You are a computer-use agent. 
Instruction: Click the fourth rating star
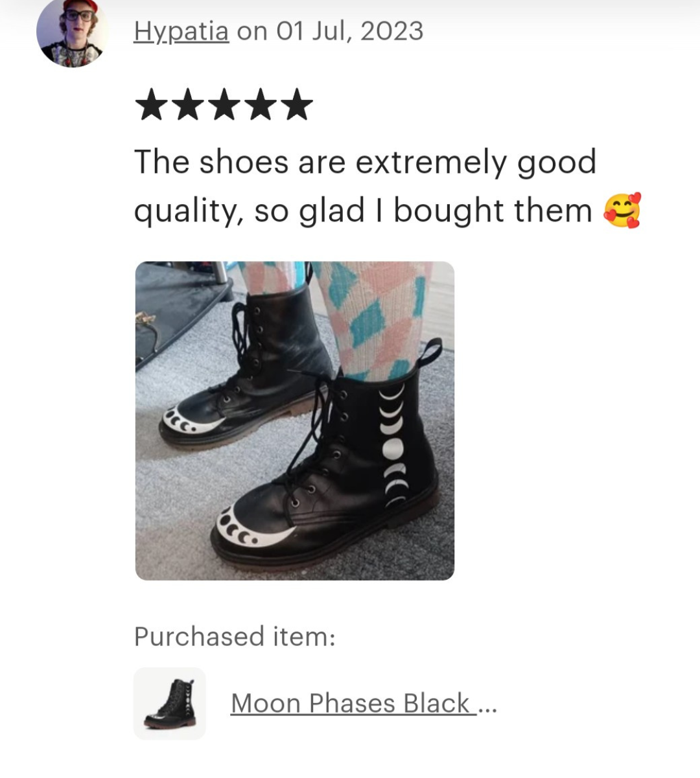pos(261,106)
